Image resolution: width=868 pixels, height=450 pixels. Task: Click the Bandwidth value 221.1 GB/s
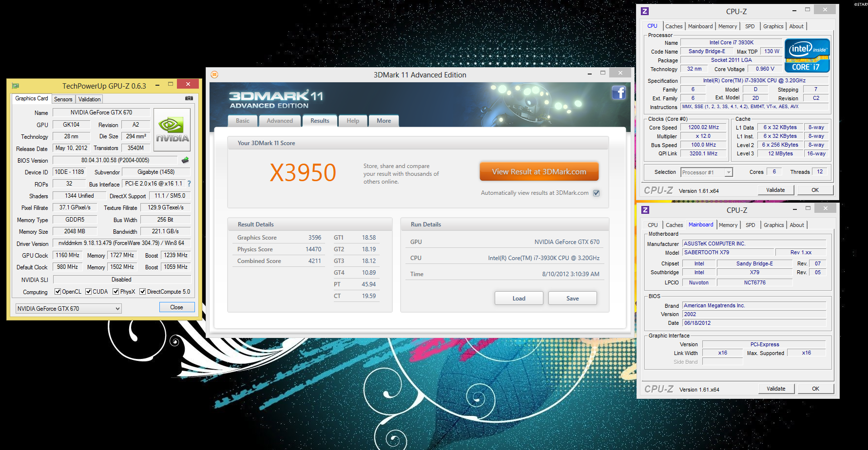pyautogui.click(x=165, y=231)
